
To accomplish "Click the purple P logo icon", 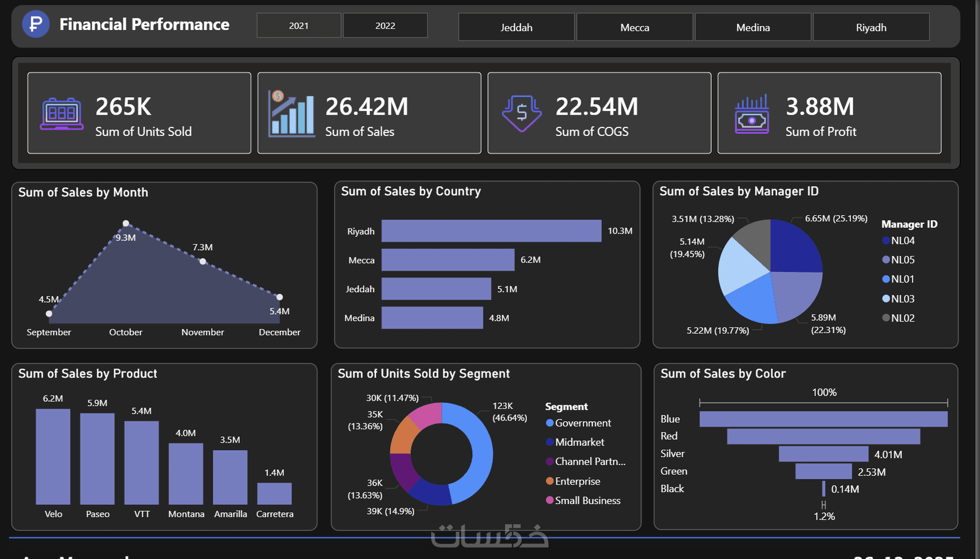I will coord(36,24).
